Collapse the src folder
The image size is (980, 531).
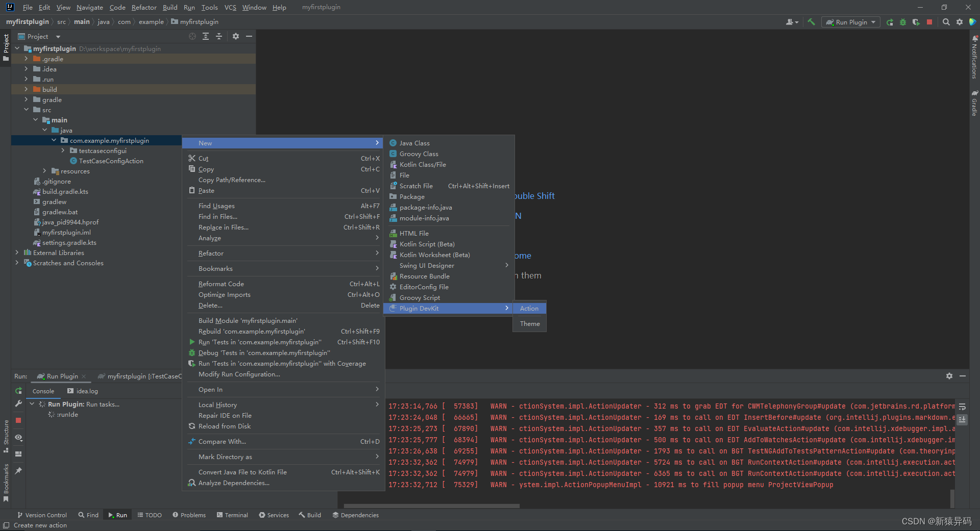point(26,110)
